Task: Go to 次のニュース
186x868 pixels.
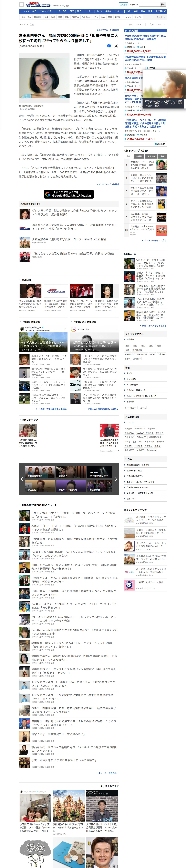Action: [x=157, y=25]
